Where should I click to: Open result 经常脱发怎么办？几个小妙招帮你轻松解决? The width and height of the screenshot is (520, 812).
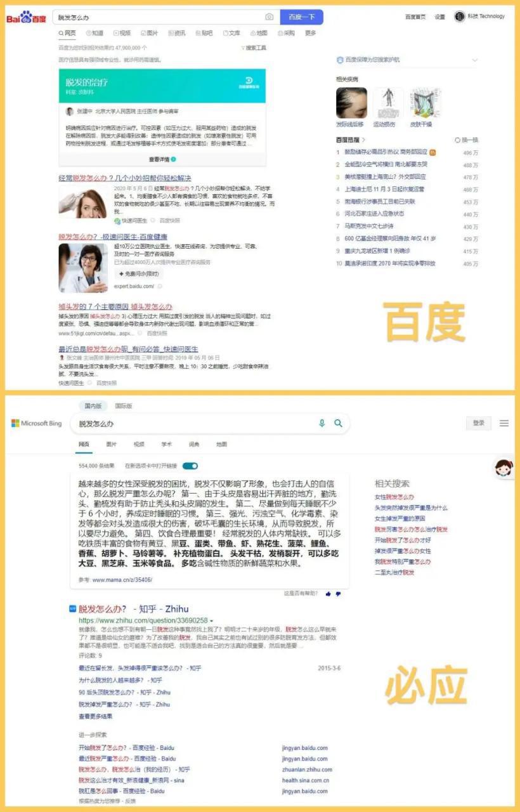coord(125,178)
